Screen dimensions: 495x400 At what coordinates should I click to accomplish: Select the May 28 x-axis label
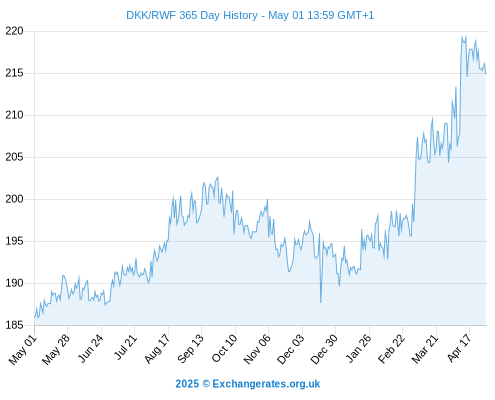pos(57,349)
